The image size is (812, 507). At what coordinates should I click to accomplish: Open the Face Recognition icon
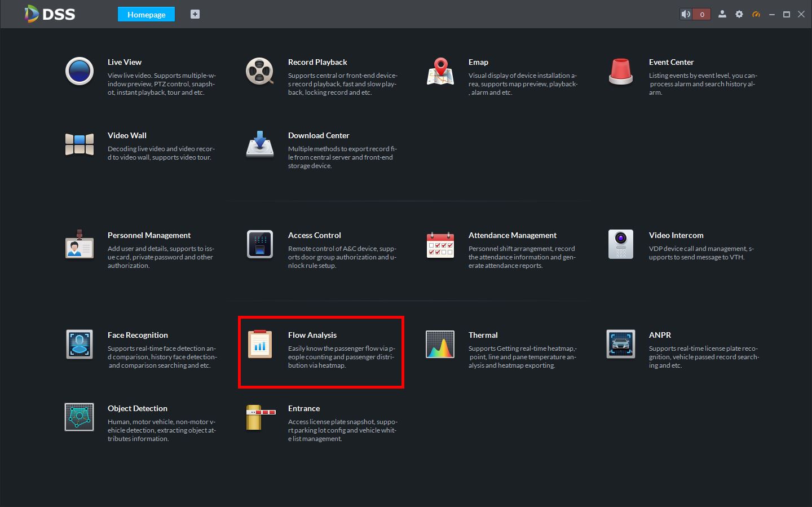(80, 344)
